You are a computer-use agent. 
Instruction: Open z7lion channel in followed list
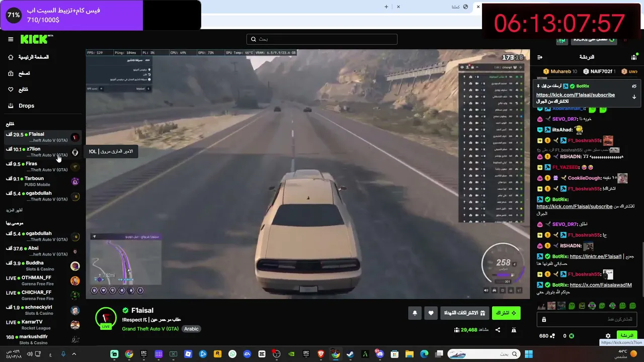(x=43, y=152)
